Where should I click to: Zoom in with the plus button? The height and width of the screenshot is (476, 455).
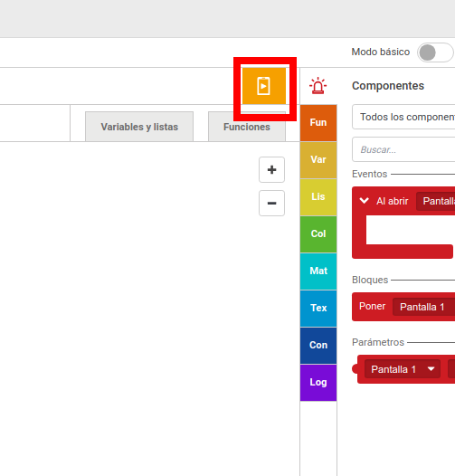(271, 170)
